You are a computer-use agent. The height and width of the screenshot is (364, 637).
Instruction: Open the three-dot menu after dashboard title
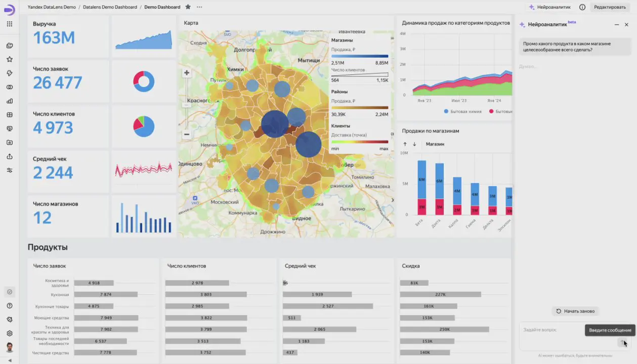click(x=199, y=7)
